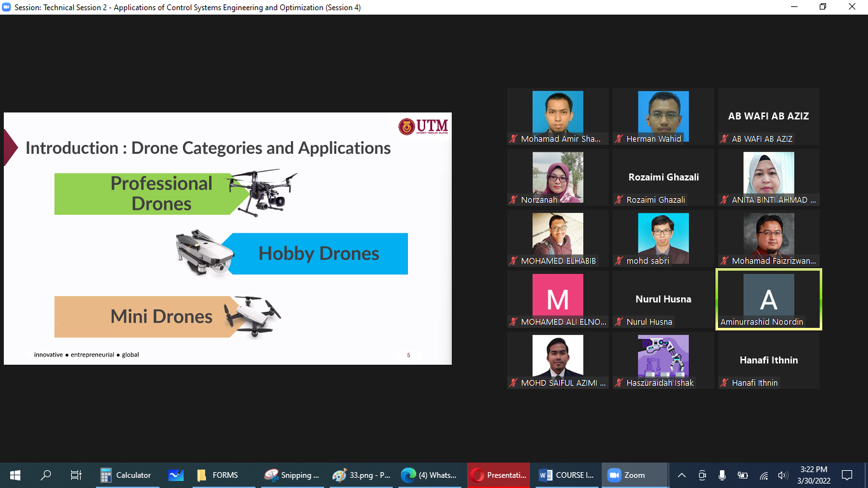Open the Opera Presentation window
This screenshot has width=868, height=488.
click(x=498, y=475)
